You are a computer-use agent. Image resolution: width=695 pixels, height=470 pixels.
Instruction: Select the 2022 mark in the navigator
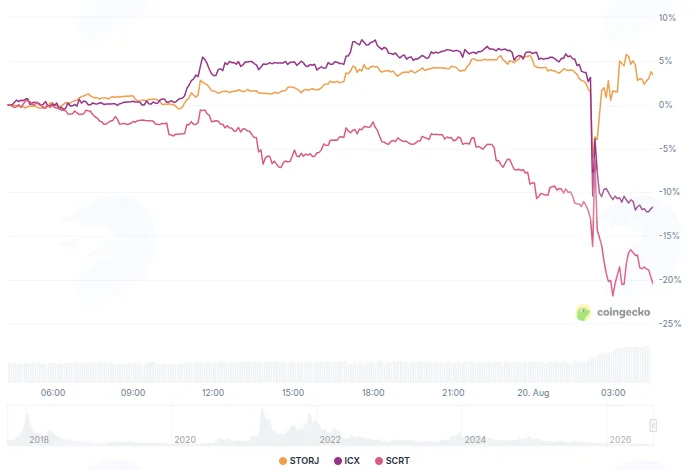click(330, 439)
